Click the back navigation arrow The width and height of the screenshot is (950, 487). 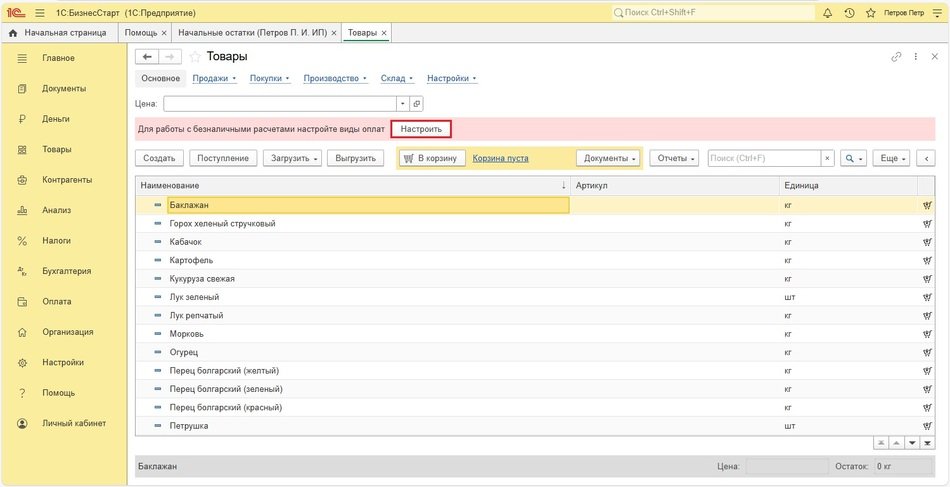click(147, 57)
